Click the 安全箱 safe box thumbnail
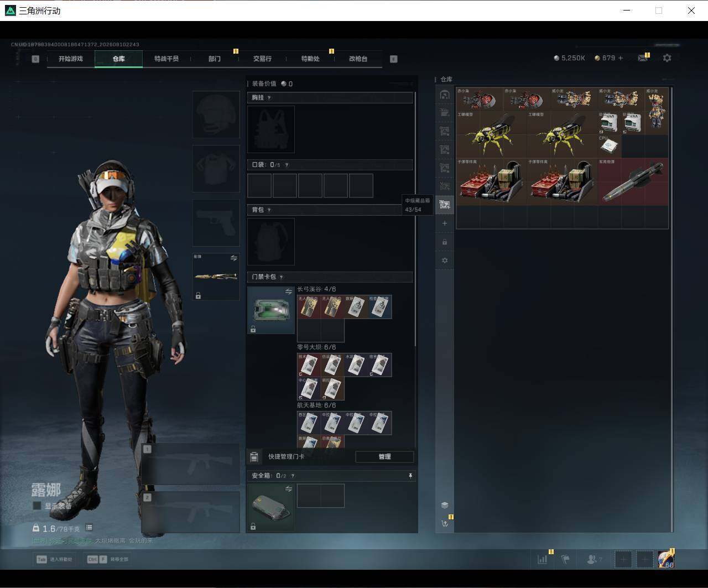The image size is (708, 588). 270,507
